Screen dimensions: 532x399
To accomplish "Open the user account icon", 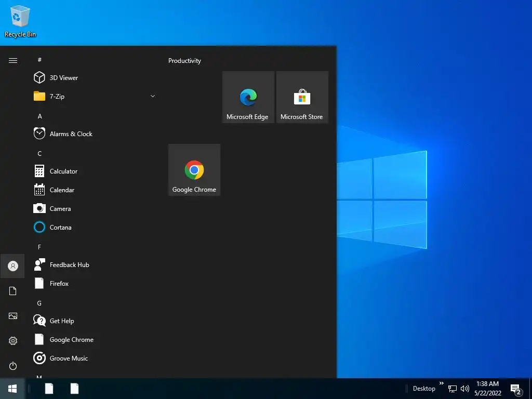I will pos(13,266).
